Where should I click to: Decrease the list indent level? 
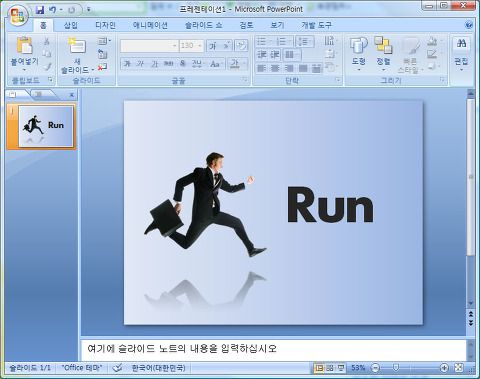point(262,54)
